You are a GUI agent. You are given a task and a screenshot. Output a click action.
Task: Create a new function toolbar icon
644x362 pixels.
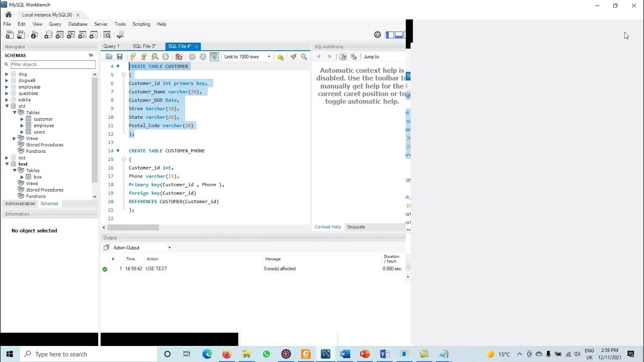tap(93, 35)
